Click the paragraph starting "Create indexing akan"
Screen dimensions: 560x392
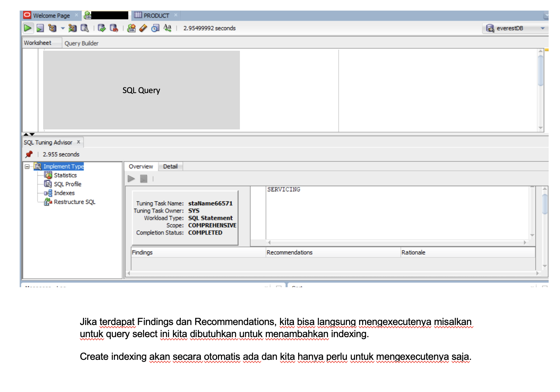point(275,357)
